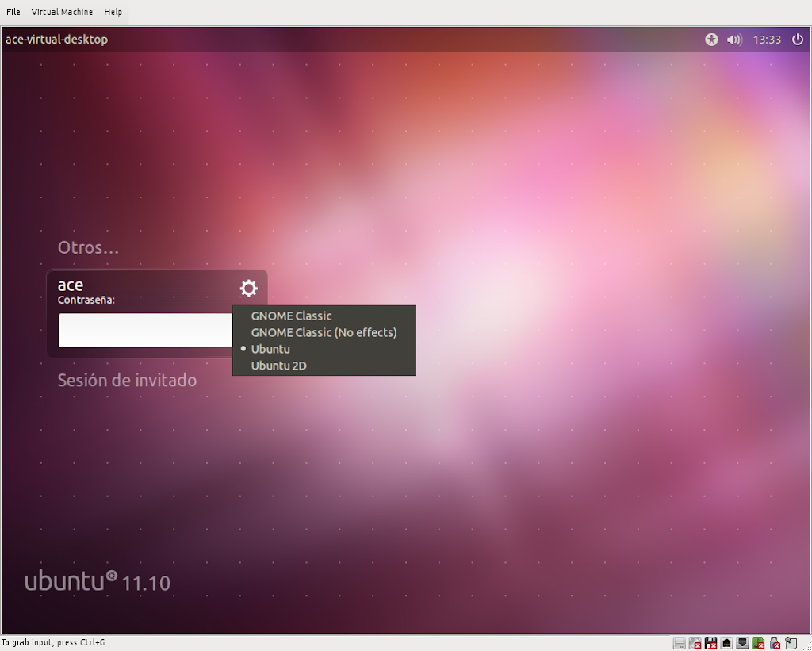The height and width of the screenshot is (651, 812).
Task: Open the File menu
Action: click(12, 12)
